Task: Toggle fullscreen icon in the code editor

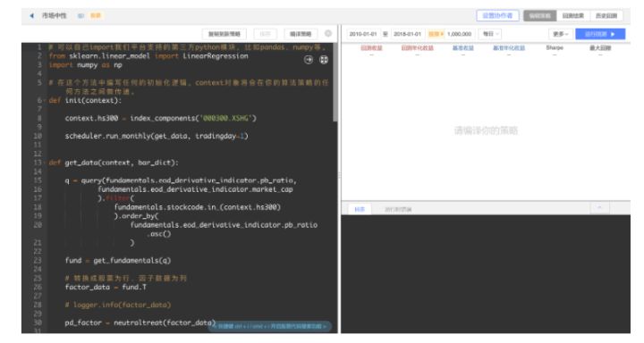Action: [x=324, y=60]
